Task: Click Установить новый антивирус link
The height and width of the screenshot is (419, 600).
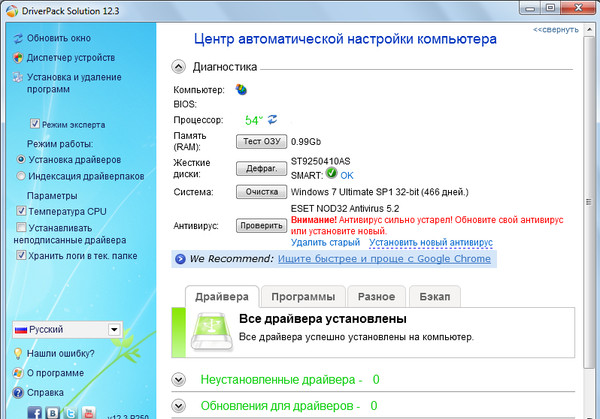Action: 431,243
